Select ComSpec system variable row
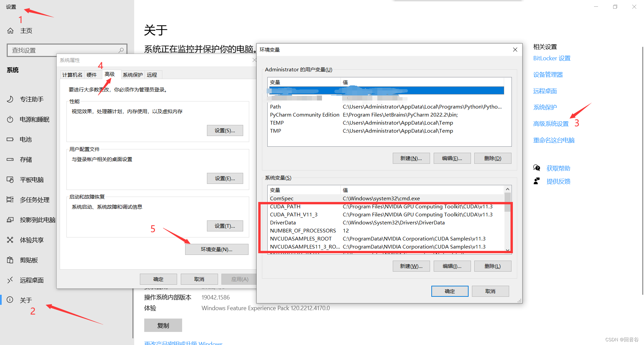The image size is (644, 345). pyautogui.click(x=386, y=199)
